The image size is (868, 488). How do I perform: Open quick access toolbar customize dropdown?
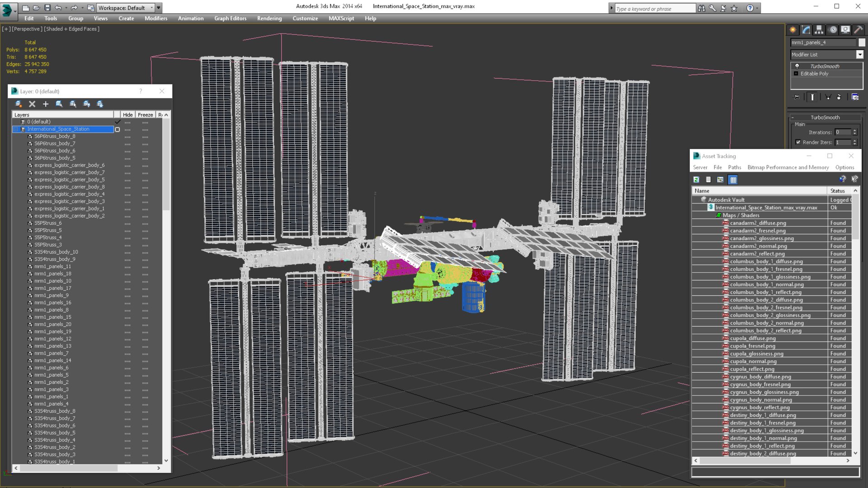tap(159, 8)
